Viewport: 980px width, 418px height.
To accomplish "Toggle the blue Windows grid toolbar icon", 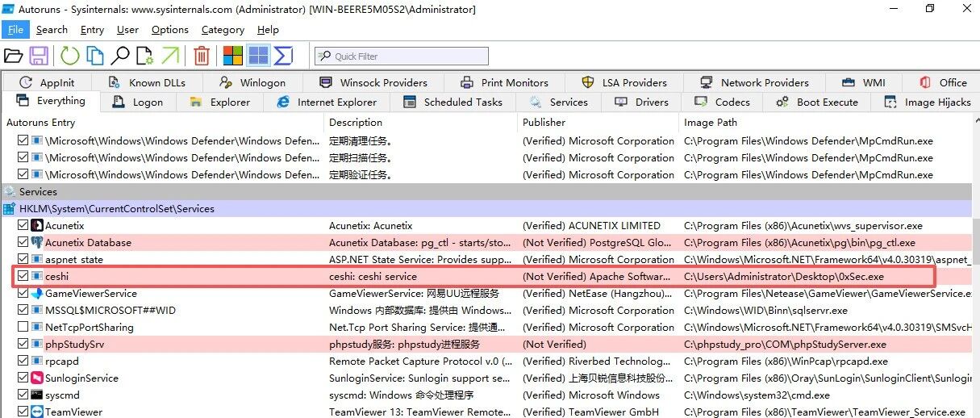I will pos(258,56).
